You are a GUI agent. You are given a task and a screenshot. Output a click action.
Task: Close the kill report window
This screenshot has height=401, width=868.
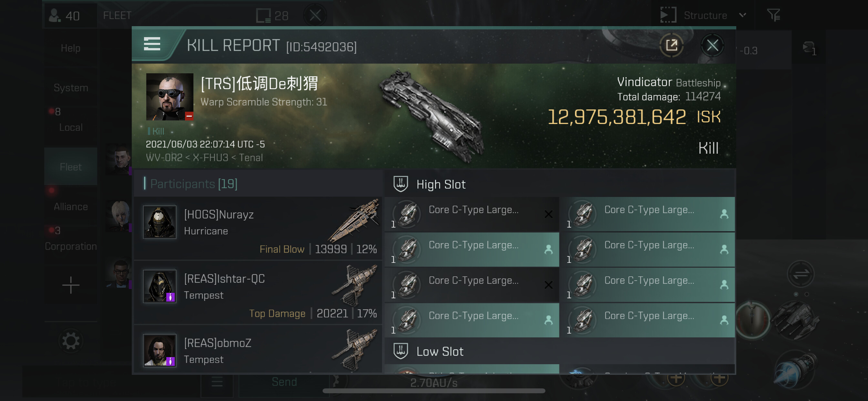(x=712, y=45)
